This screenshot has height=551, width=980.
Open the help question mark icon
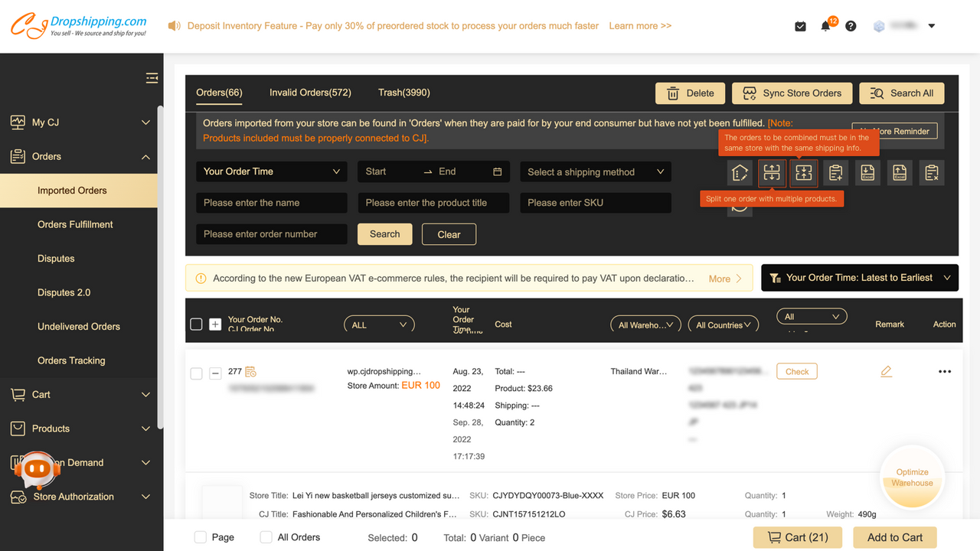tap(851, 26)
